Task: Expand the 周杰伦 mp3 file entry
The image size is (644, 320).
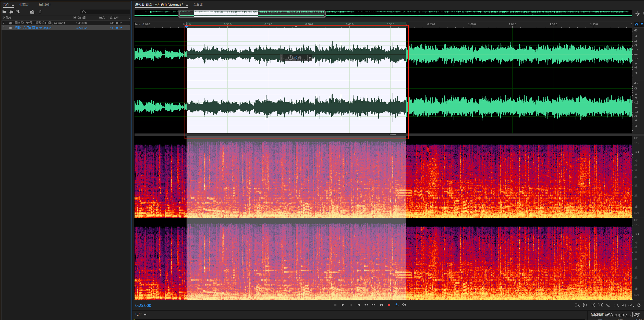Action: click(4, 23)
